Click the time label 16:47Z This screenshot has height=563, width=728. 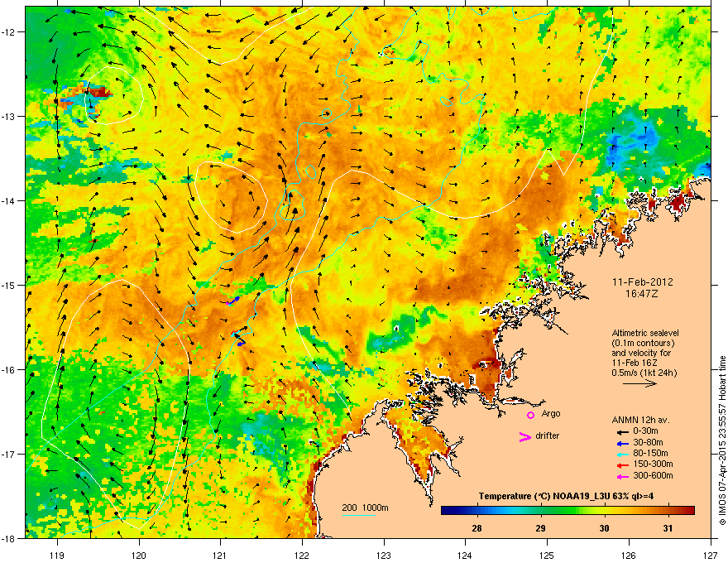pos(642,294)
